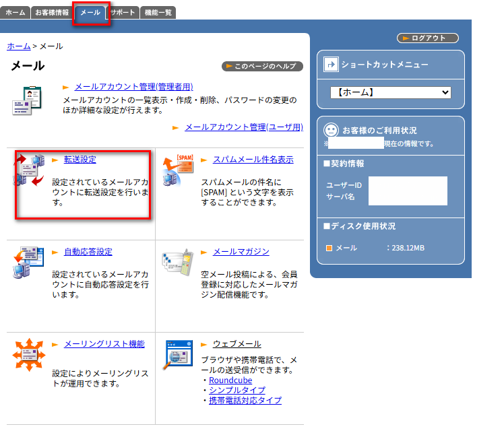Click the orange mailing list arrows icon

tap(28, 355)
